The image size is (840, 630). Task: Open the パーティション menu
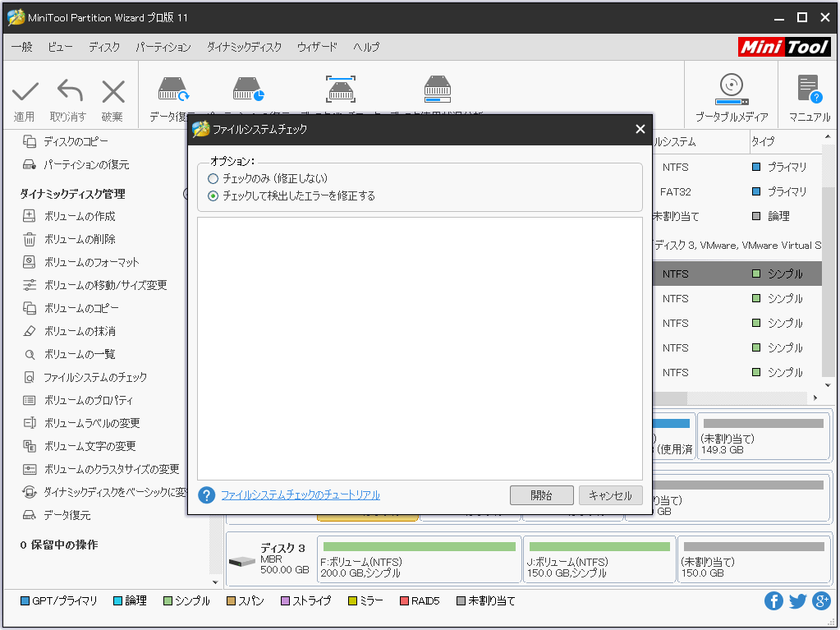[x=163, y=47]
